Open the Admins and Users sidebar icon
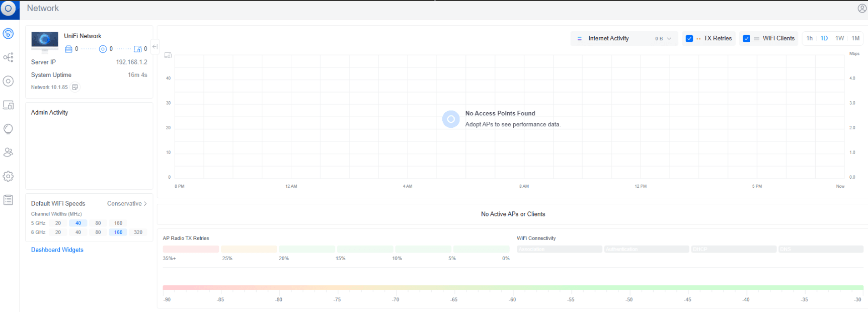This screenshot has width=868, height=312. [x=8, y=152]
